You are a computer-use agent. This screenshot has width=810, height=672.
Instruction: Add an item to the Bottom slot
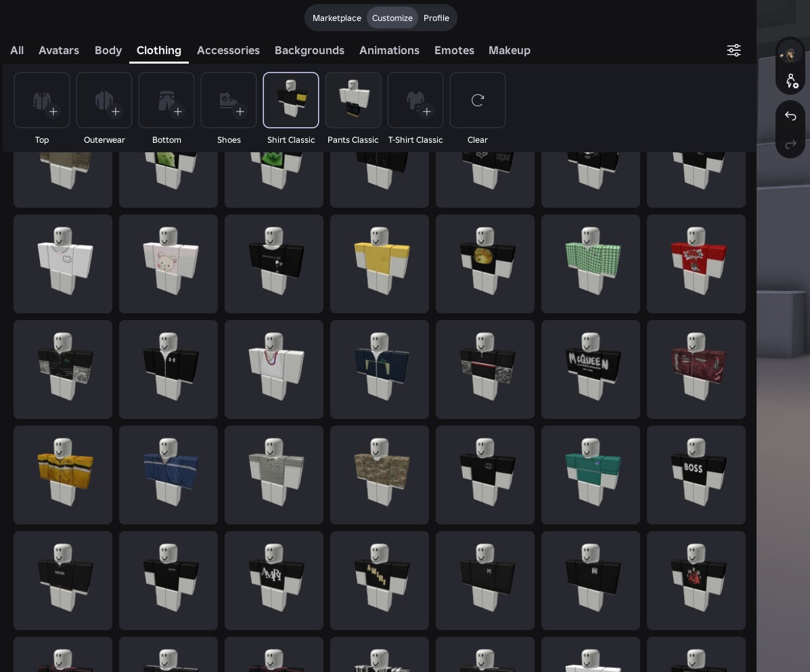coord(166,100)
